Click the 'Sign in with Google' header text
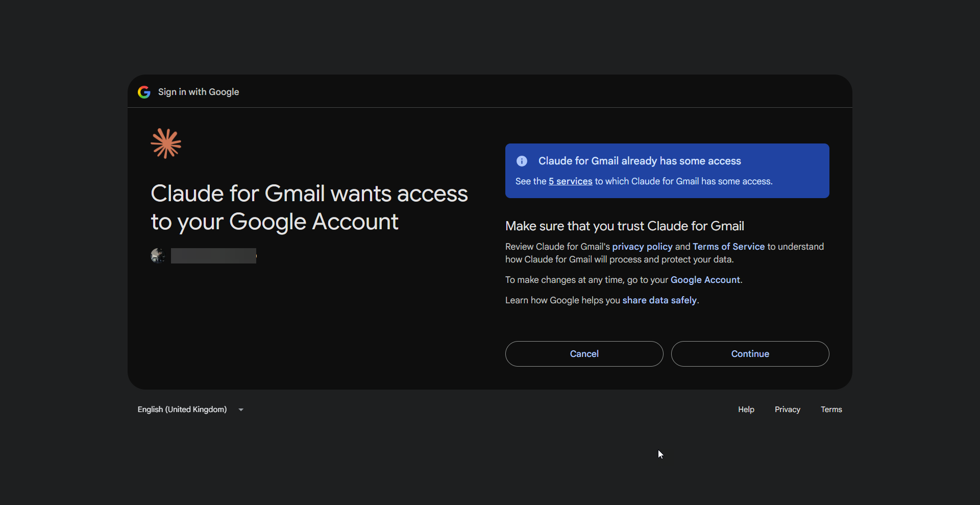The image size is (980, 505). [x=199, y=92]
